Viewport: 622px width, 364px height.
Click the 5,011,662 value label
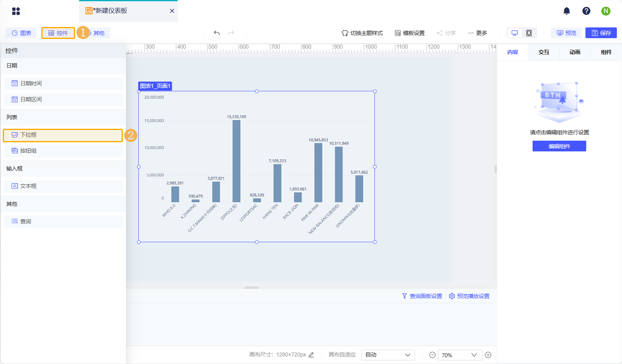(x=359, y=172)
